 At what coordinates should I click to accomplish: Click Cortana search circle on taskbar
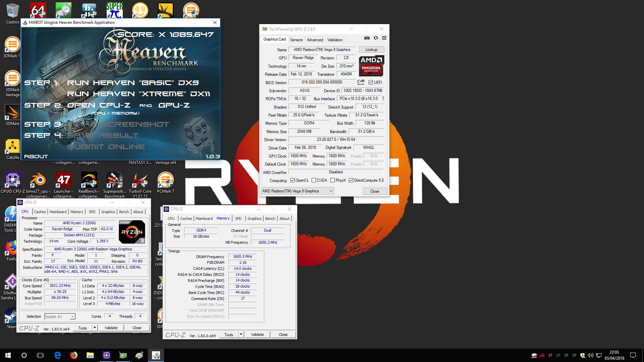click(24, 355)
